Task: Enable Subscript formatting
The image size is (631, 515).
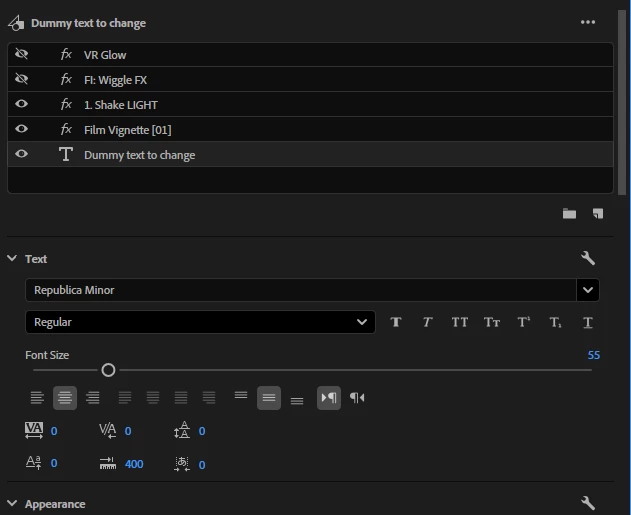Action: pos(555,322)
